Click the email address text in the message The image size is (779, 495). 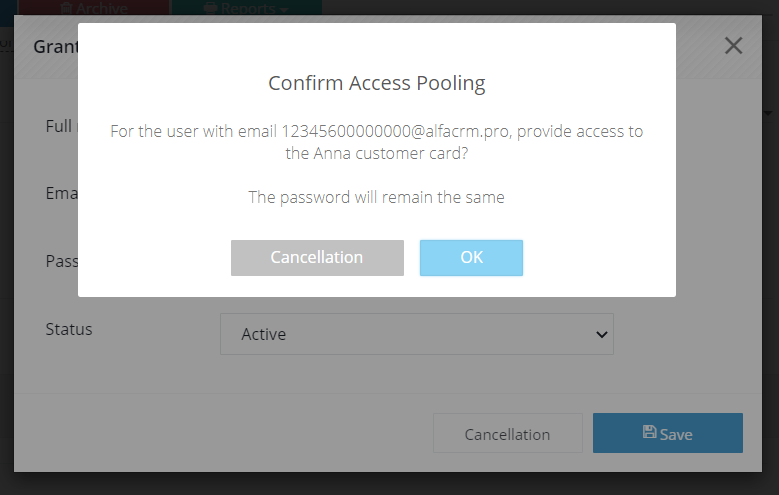click(x=395, y=131)
